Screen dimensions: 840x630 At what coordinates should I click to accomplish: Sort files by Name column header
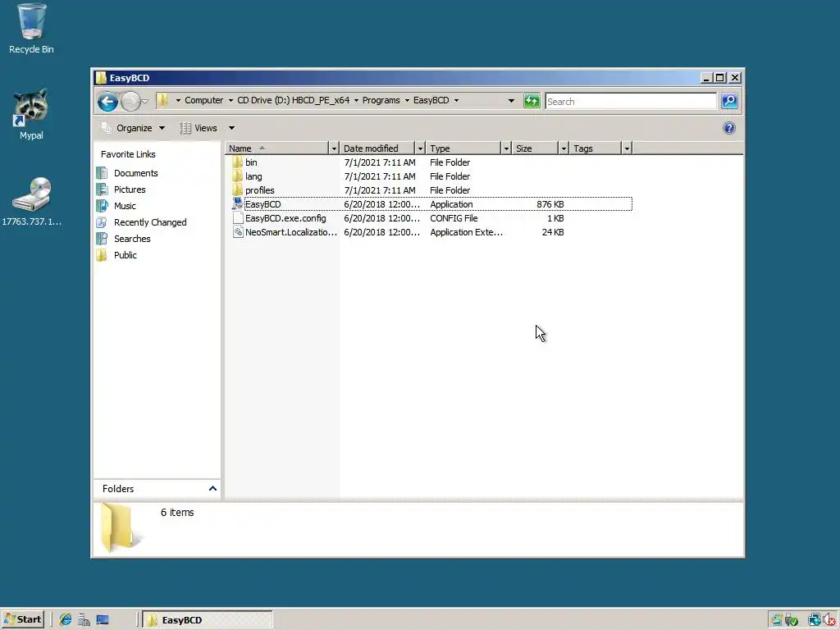coord(276,148)
